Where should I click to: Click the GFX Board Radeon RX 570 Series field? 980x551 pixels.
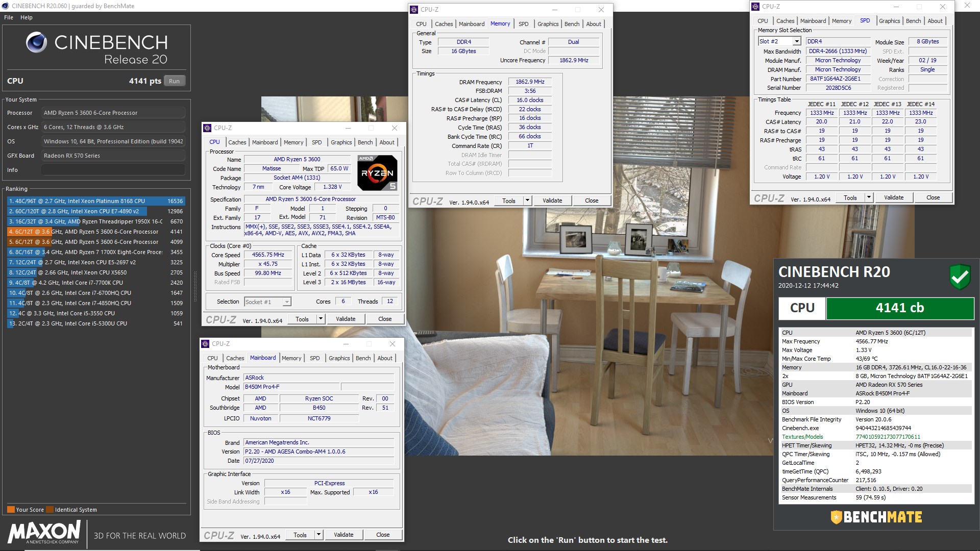pyautogui.click(x=113, y=156)
